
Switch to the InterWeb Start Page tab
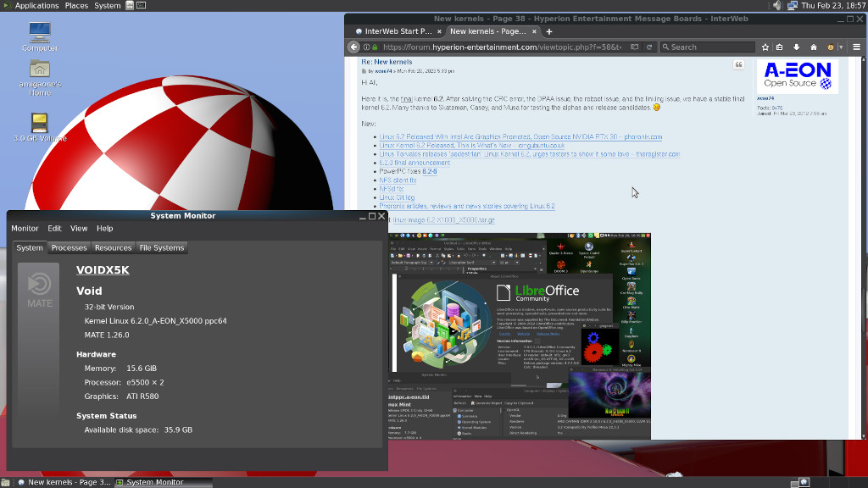(398, 31)
